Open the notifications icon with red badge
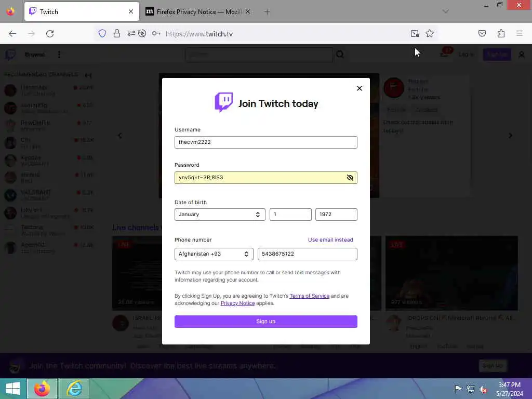532x399 pixels. click(445, 54)
